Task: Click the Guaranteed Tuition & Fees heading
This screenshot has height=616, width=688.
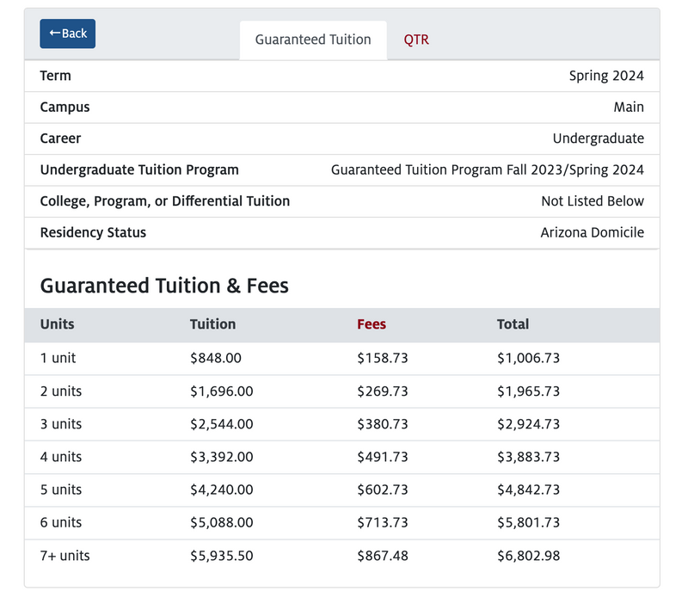Action: tap(164, 286)
